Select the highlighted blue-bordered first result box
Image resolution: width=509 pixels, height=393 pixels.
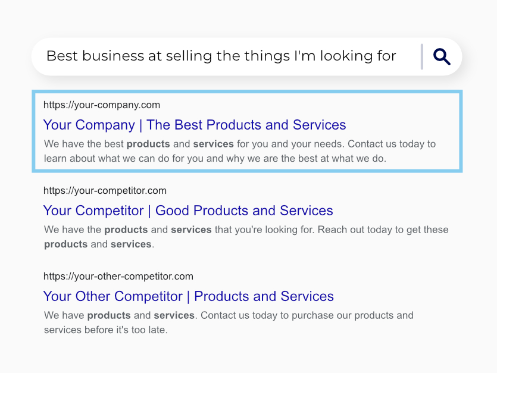pos(247,131)
